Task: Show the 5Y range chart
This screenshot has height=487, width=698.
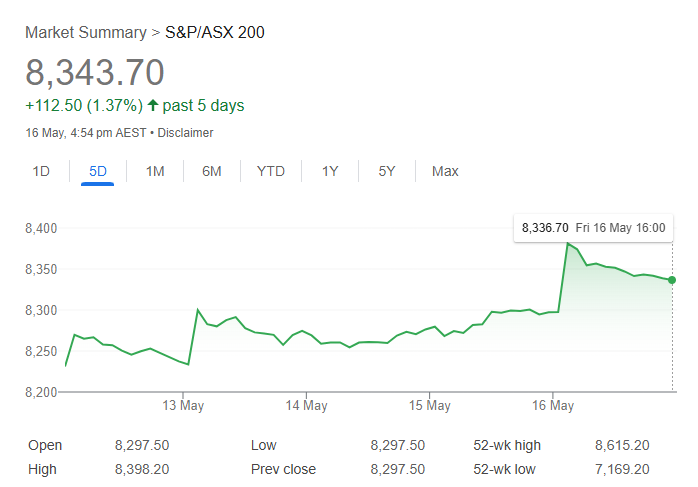Action: click(386, 171)
